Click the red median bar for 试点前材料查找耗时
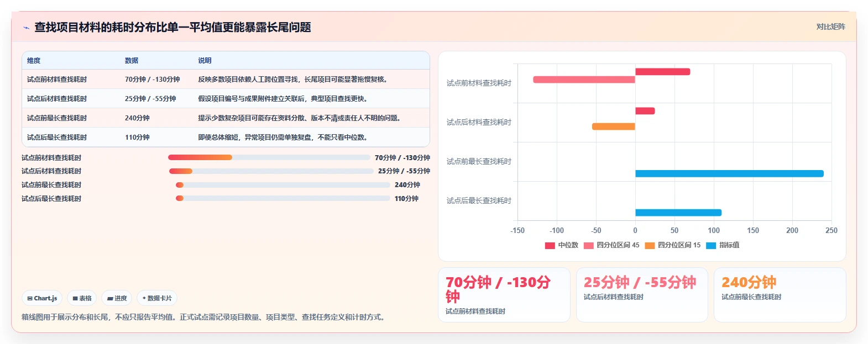The image size is (868, 344). [x=662, y=72]
